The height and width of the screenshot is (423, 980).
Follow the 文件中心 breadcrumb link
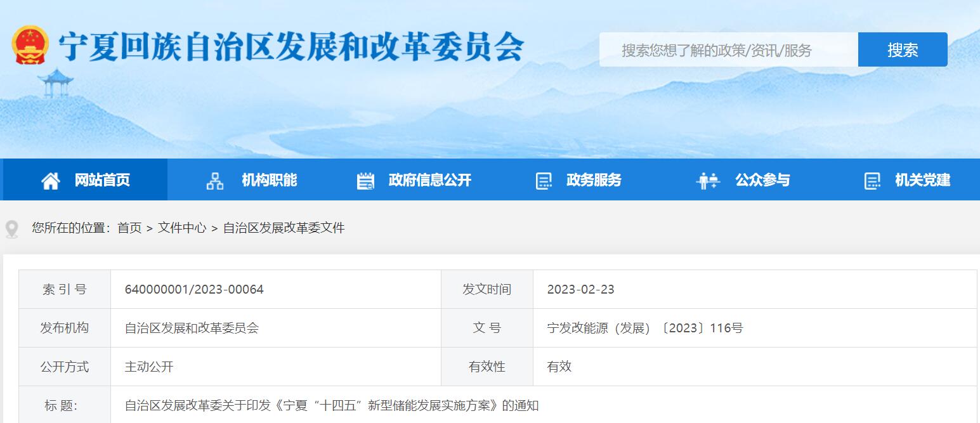pyautogui.click(x=182, y=228)
